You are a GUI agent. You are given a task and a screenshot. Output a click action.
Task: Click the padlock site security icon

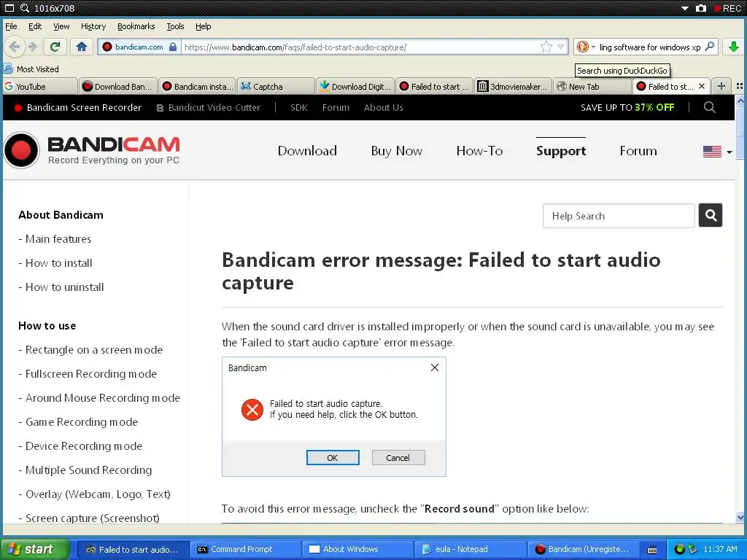pos(173,47)
